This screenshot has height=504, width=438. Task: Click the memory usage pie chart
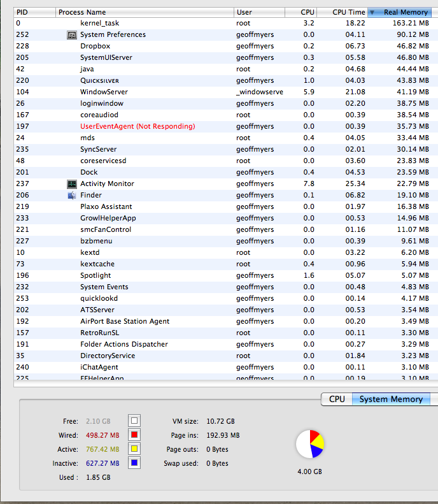click(310, 444)
